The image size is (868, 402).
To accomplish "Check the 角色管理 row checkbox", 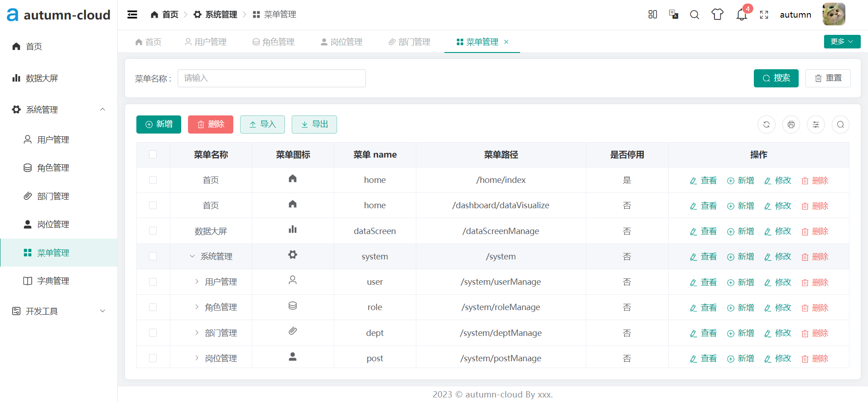I will 153,307.
